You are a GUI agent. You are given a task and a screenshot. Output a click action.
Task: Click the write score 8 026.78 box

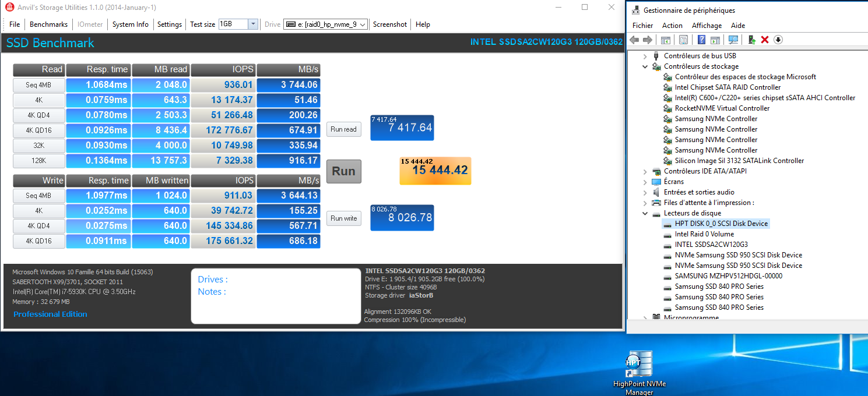402,217
